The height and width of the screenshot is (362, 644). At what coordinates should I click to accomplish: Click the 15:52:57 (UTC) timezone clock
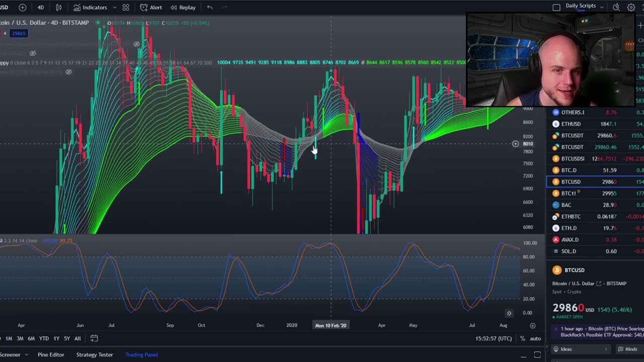pos(494,338)
